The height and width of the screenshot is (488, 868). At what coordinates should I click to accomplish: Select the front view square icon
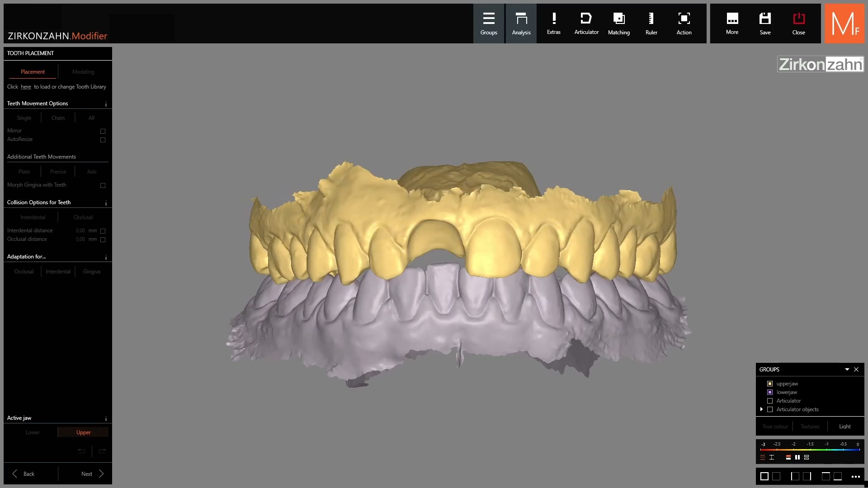pos(764,476)
